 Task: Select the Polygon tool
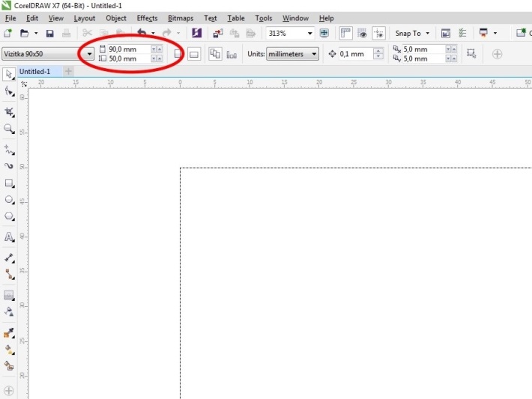9,216
